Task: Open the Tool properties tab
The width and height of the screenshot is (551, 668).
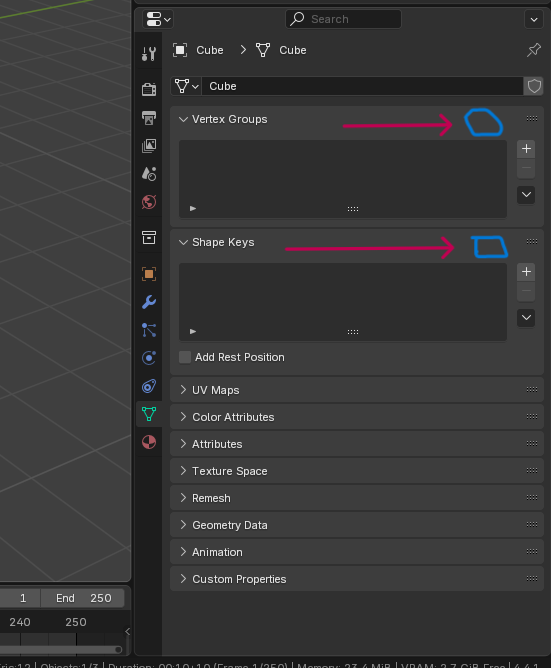Action: click(x=149, y=54)
